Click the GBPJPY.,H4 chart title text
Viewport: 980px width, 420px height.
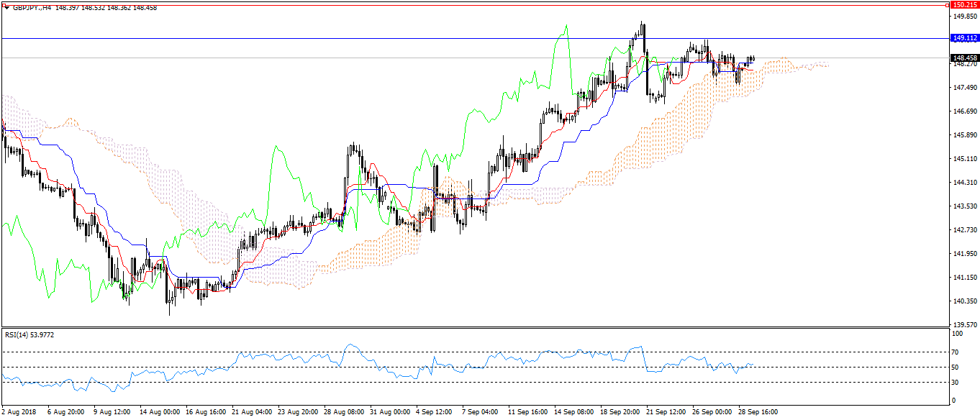point(32,7)
